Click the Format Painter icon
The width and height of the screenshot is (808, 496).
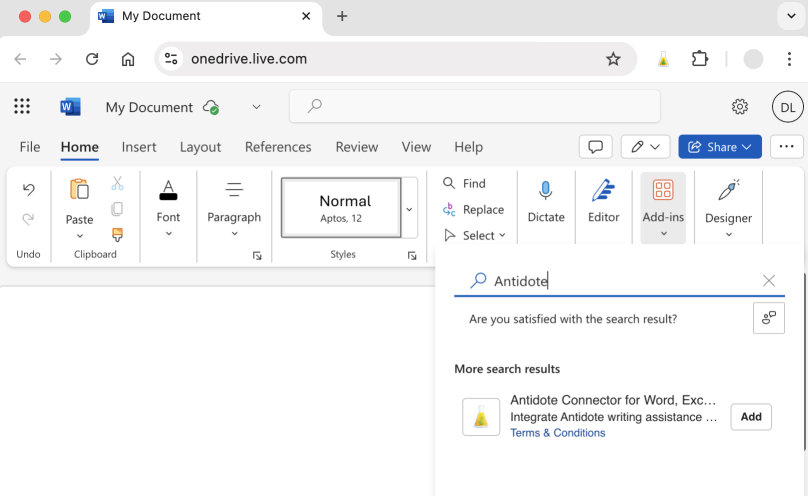pyautogui.click(x=117, y=235)
